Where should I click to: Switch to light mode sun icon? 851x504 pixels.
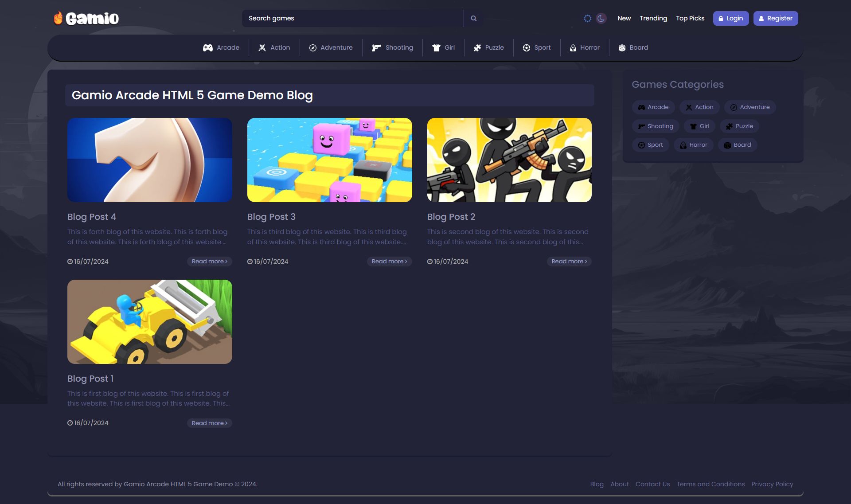pos(587,18)
